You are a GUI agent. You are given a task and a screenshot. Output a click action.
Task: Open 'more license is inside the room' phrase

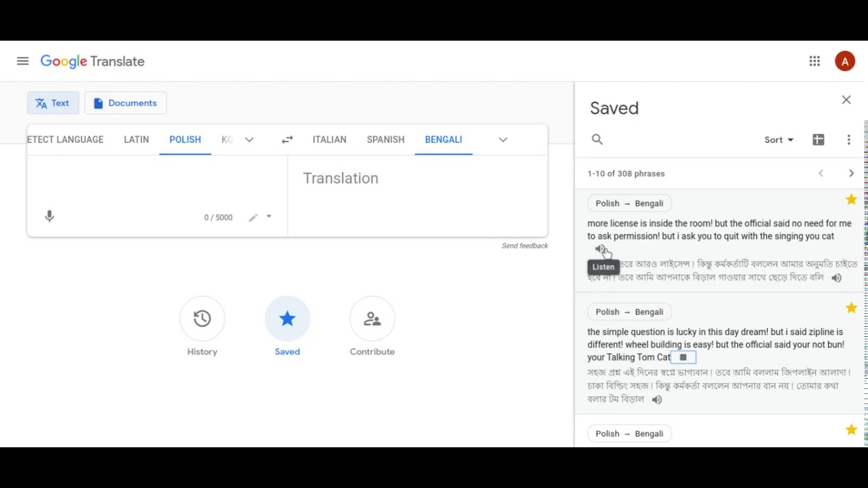(x=719, y=230)
